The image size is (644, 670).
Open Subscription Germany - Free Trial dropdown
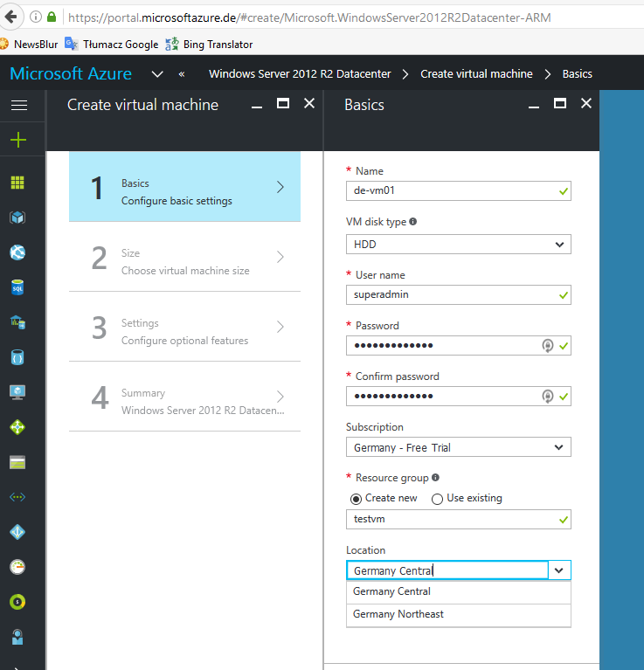[x=458, y=447]
